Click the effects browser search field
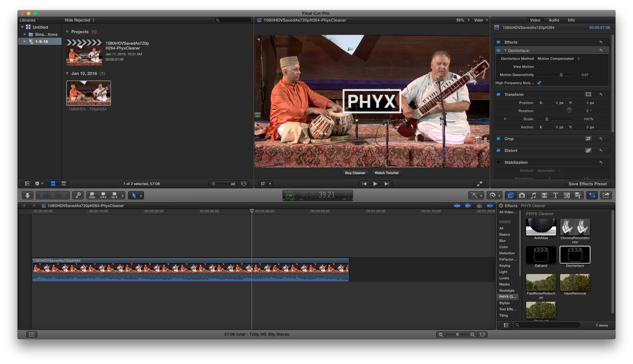 (547, 325)
